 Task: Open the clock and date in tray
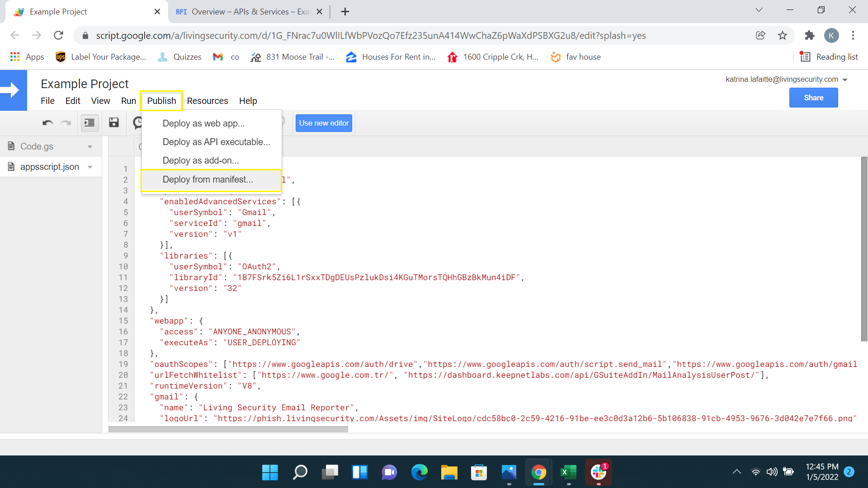(x=822, y=472)
